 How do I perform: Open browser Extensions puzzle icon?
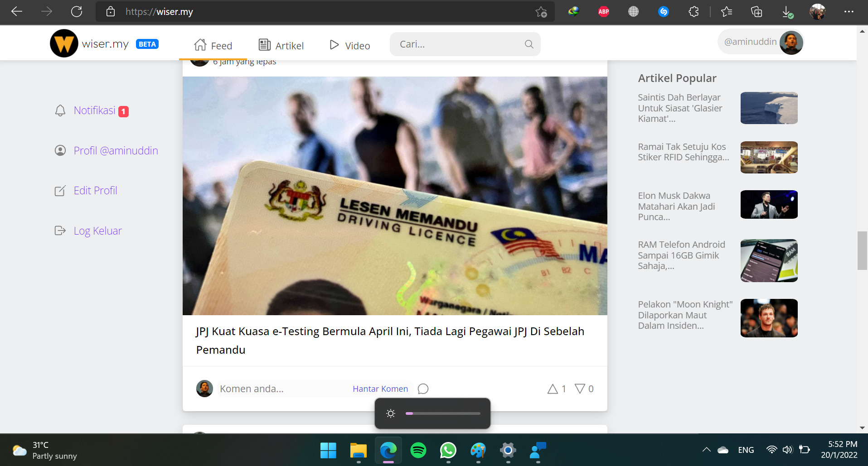coord(693,12)
